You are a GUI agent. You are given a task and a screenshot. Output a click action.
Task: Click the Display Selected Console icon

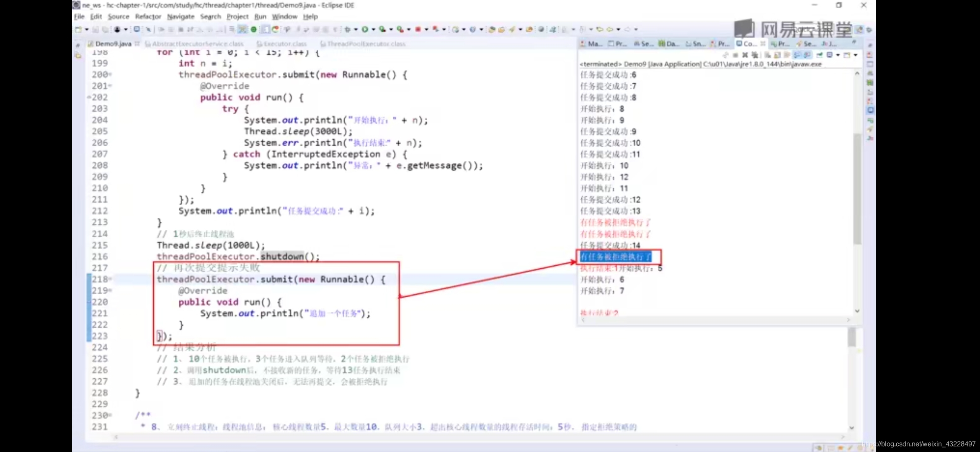coord(830,55)
